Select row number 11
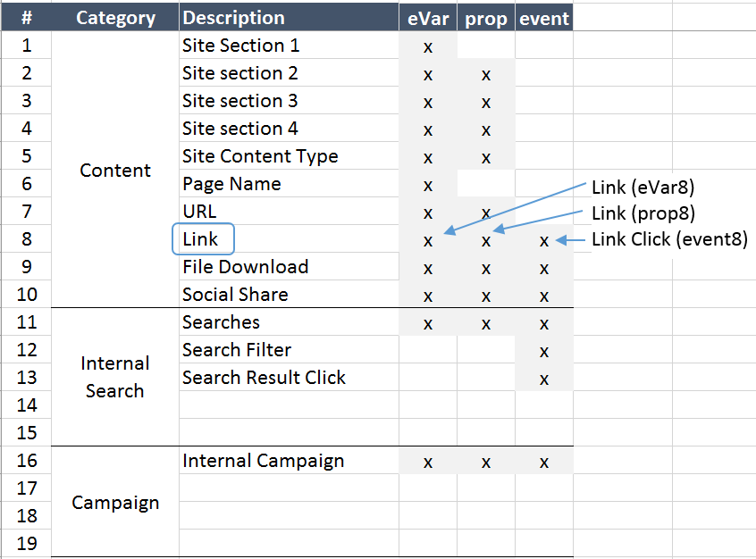Screen dimensions: 756x559 coord(27,321)
